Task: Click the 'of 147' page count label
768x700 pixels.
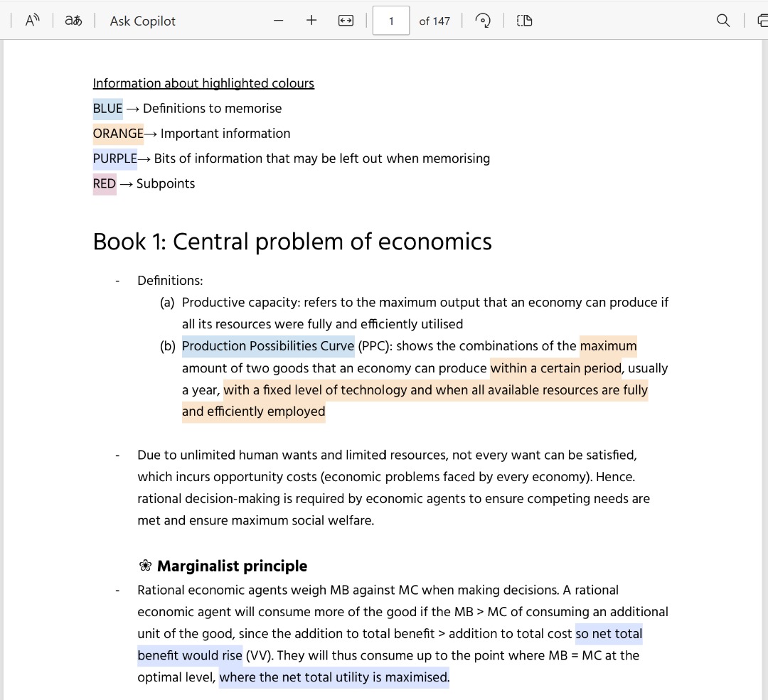Action: pos(434,21)
